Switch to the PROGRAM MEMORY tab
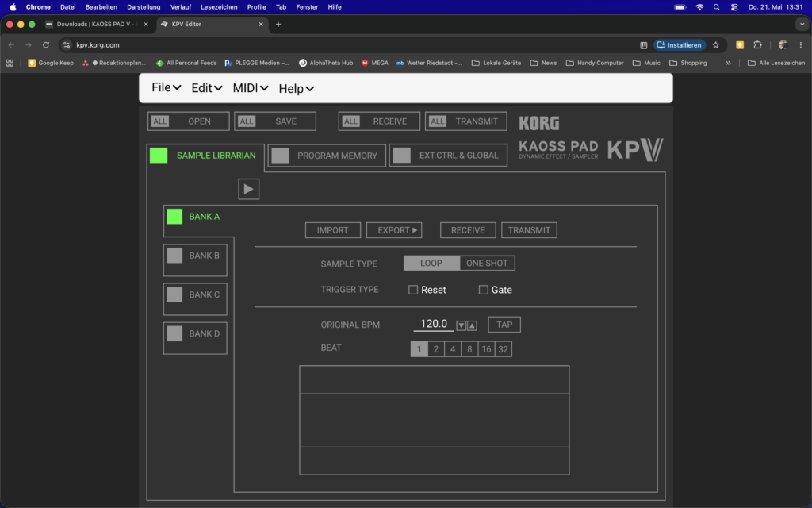The height and width of the screenshot is (508, 812). tap(327, 156)
